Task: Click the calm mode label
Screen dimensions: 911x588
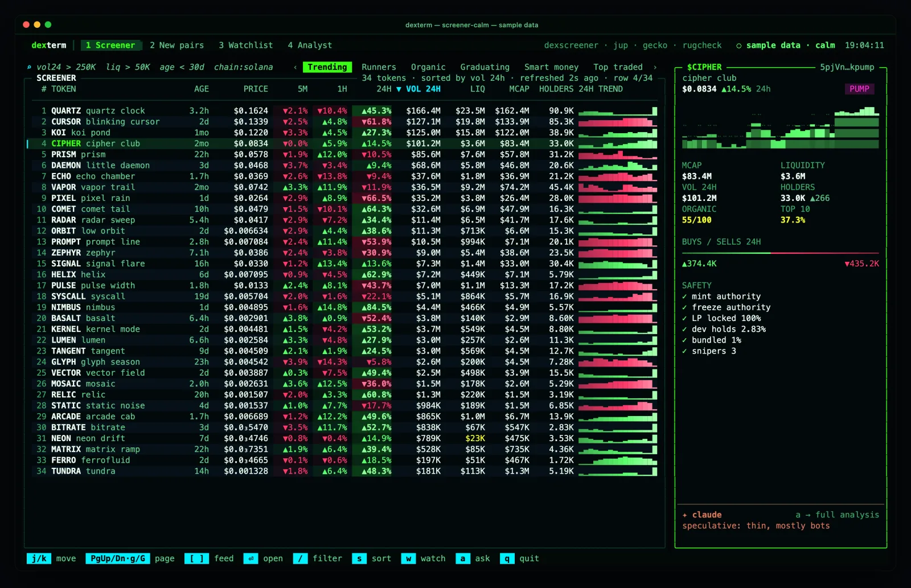Action: pyautogui.click(x=825, y=46)
